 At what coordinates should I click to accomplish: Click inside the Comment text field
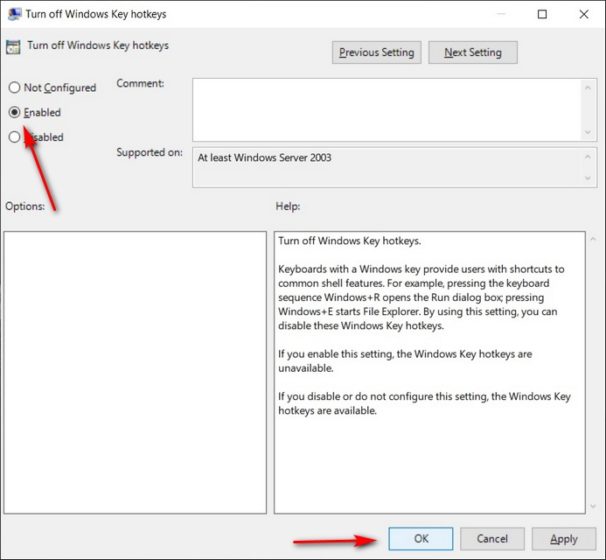click(385, 109)
